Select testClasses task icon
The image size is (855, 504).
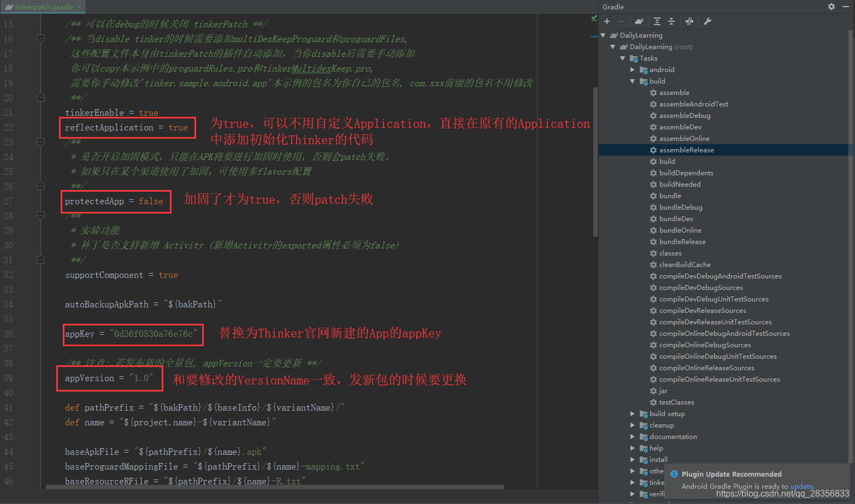tap(653, 402)
